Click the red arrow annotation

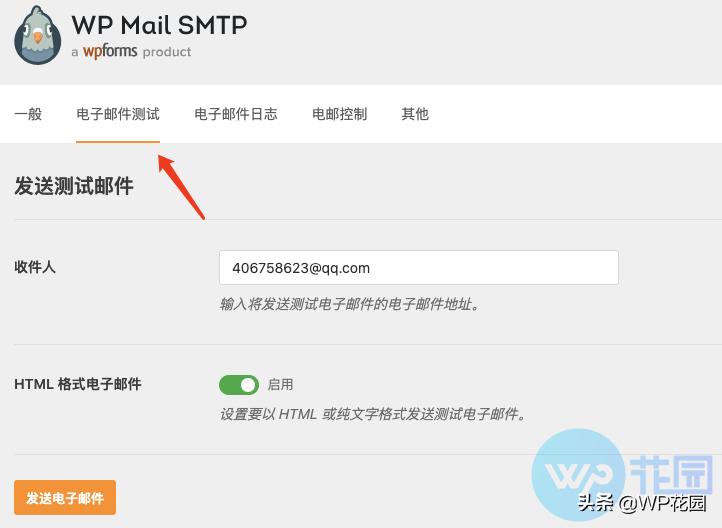181,187
